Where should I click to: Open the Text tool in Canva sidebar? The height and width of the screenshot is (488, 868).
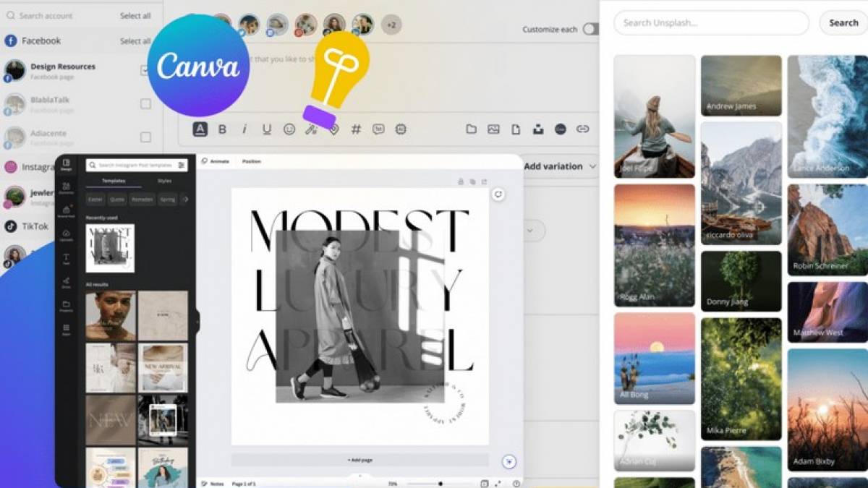[67, 259]
